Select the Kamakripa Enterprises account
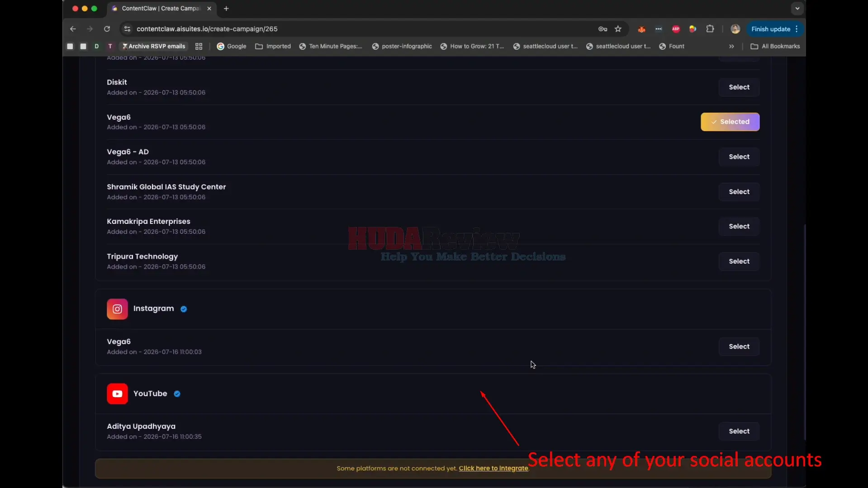This screenshot has width=868, height=488. pyautogui.click(x=739, y=226)
